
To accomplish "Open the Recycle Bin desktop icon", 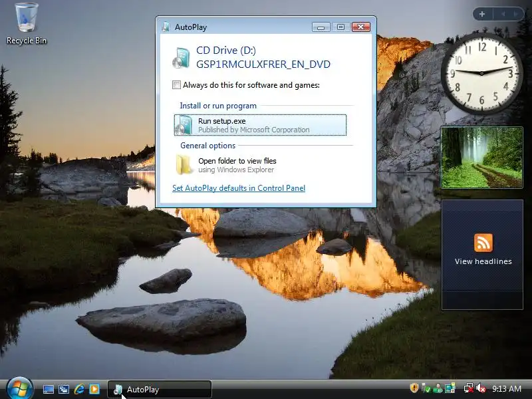I will (x=27, y=23).
